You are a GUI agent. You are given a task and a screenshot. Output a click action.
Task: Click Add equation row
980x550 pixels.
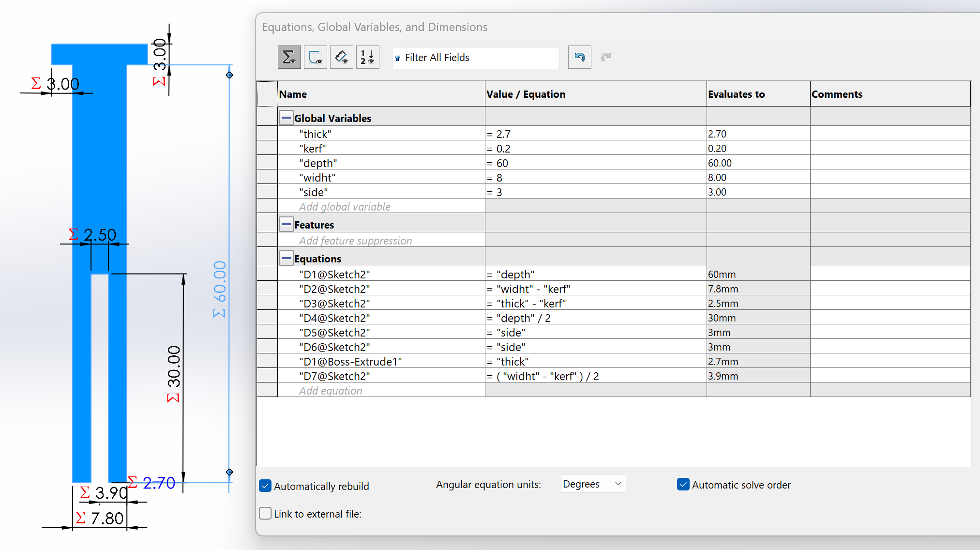(331, 391)
